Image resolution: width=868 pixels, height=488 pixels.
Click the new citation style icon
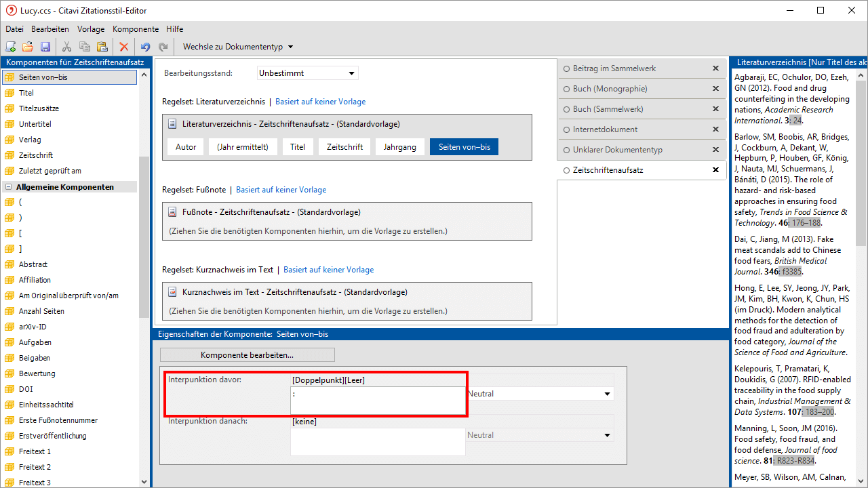10,47
